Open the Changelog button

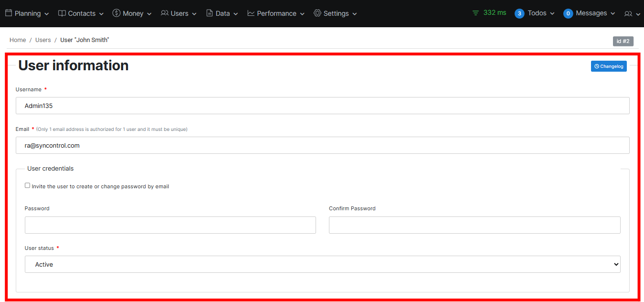coord(609,66)
